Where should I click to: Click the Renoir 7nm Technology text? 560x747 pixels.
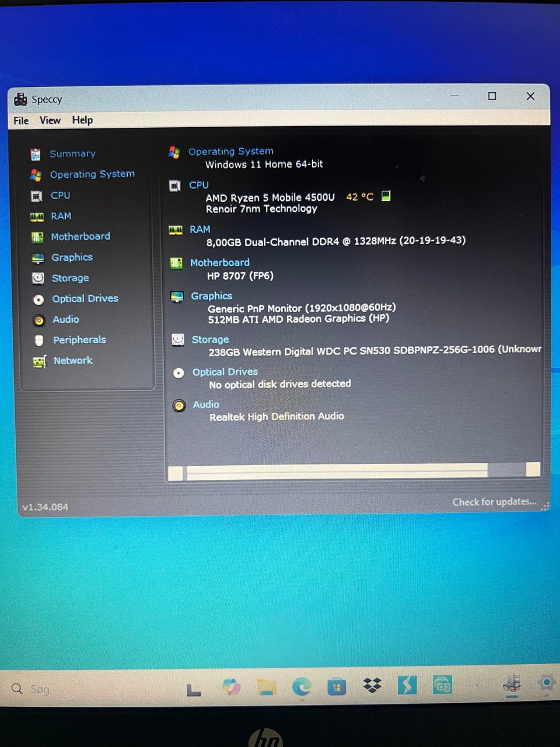pos(261,209)
